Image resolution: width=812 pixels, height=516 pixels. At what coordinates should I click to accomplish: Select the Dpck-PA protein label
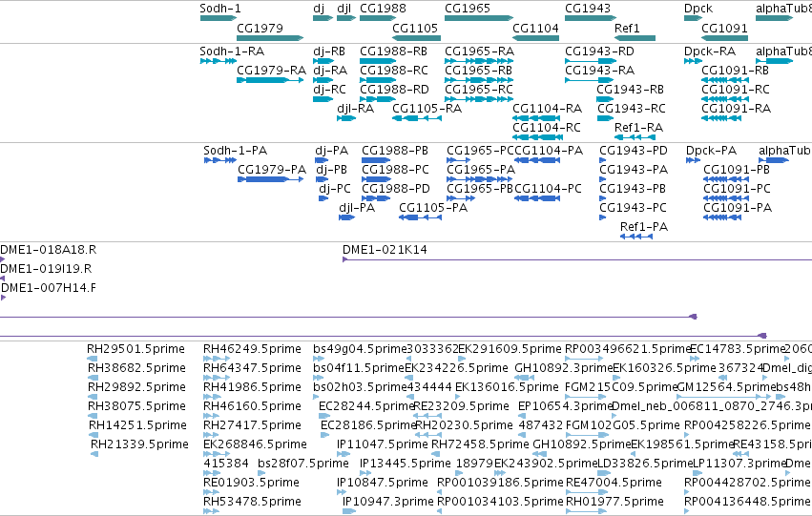pos(711,151)
